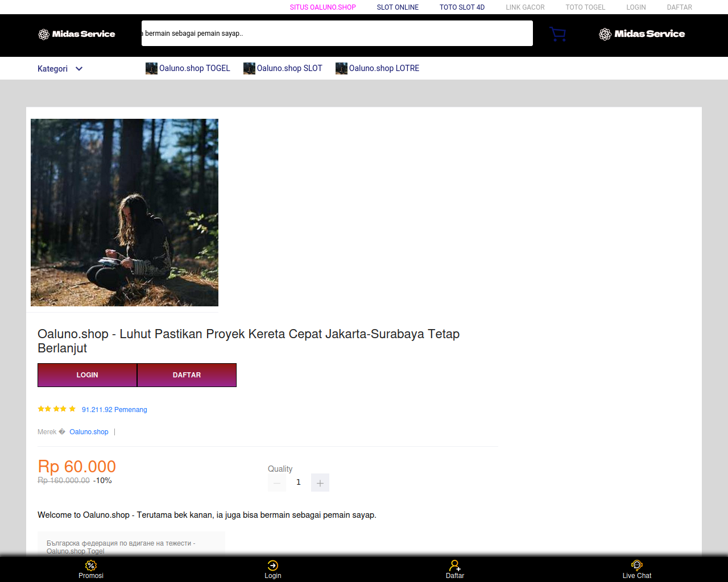Click the product title about Kereta Cepat
The image size is (728, 582).
point(249,341)
